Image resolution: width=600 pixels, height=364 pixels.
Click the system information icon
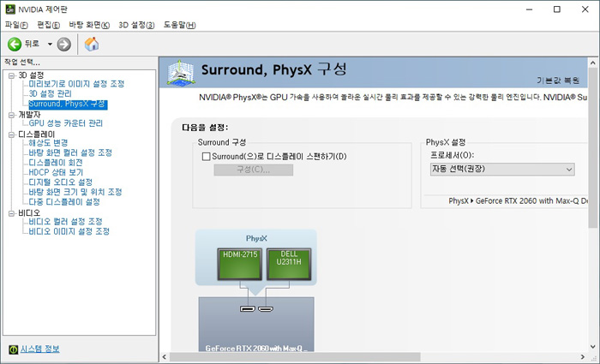[14, 349]
